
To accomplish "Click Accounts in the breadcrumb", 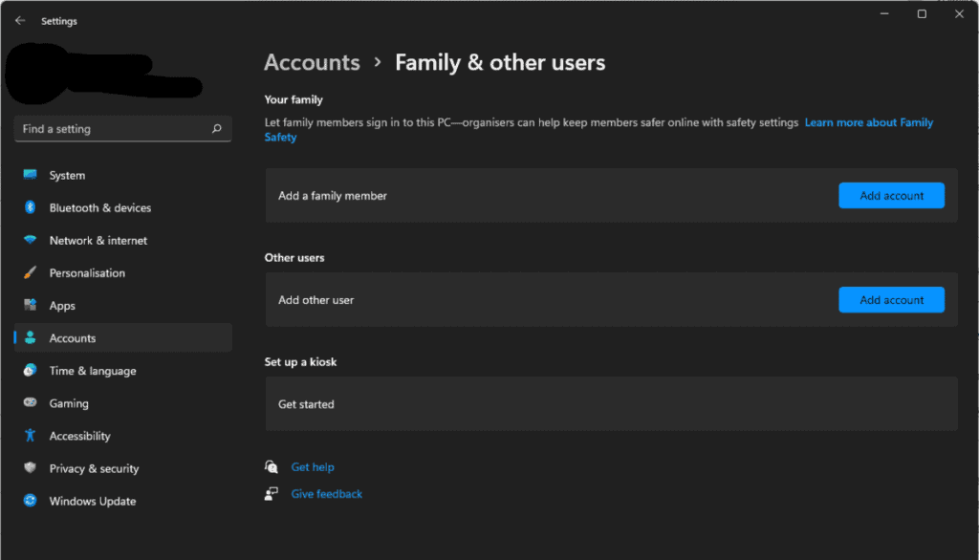I will pos(312,62).
